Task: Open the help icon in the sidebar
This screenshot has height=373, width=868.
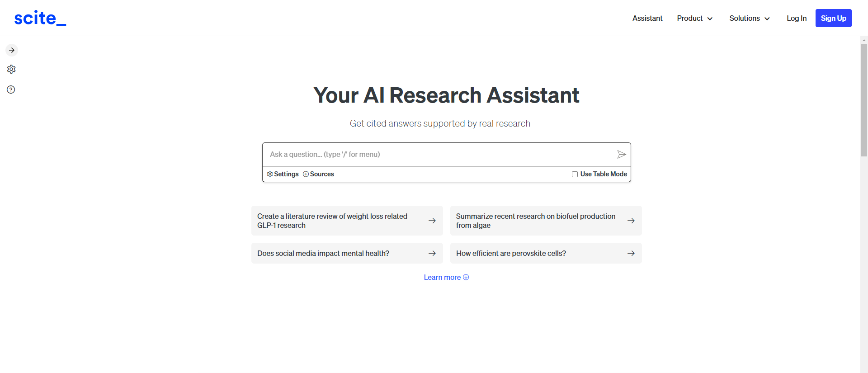Action: [x=11, y=90]
